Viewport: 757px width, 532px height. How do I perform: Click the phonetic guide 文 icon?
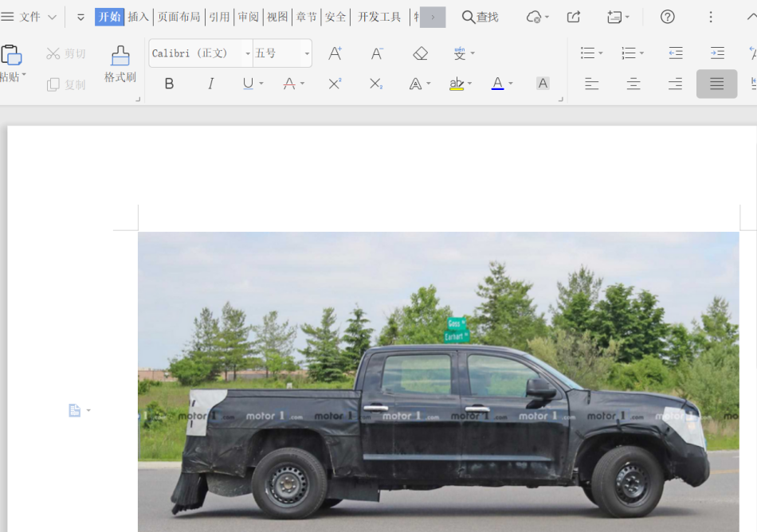point(460,53)
